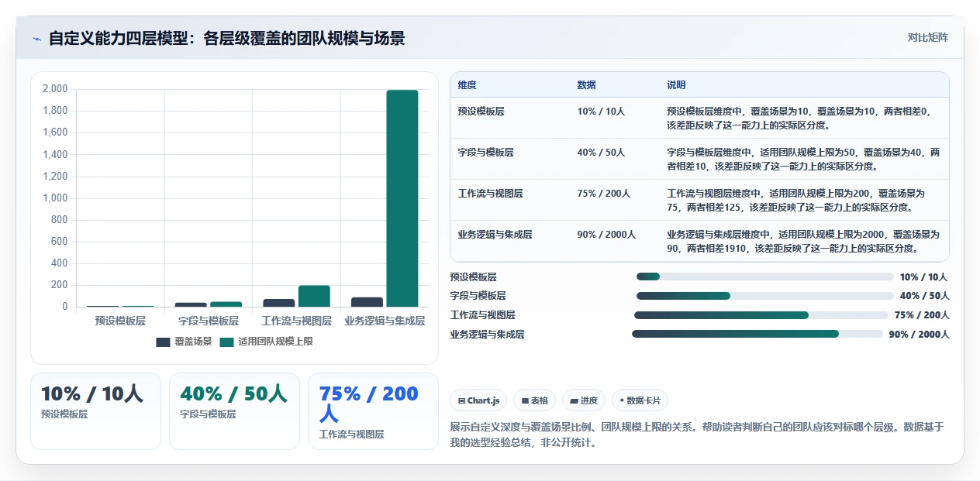The height and width of the screenshot is (481, 980).
Task: Click the 说明 table column header
Action: pyautogui.click(x=676, y=85)
